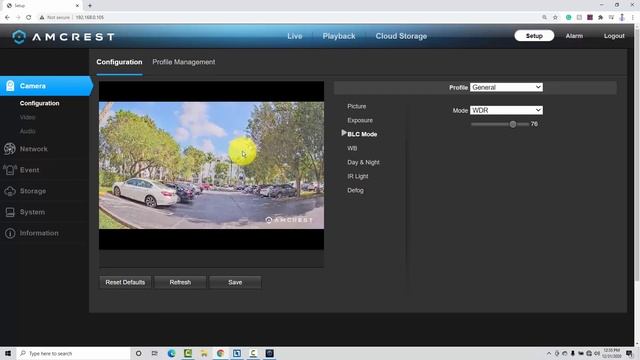This screenshot has width=640, height=360.
Task: Click the volume icon in system tray
Action: (597, 353)
